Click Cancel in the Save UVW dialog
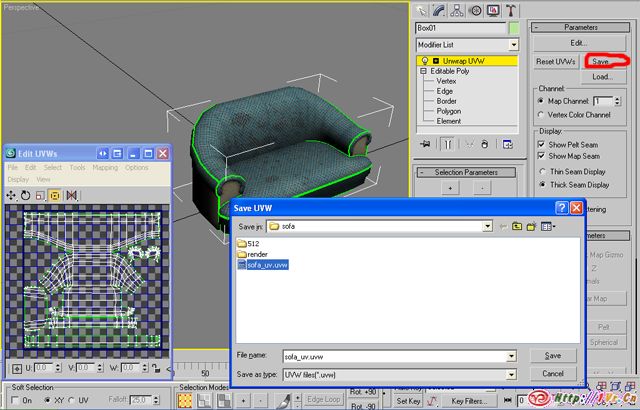The height and width of the screenshot is (410, 640). pos(552,373)
